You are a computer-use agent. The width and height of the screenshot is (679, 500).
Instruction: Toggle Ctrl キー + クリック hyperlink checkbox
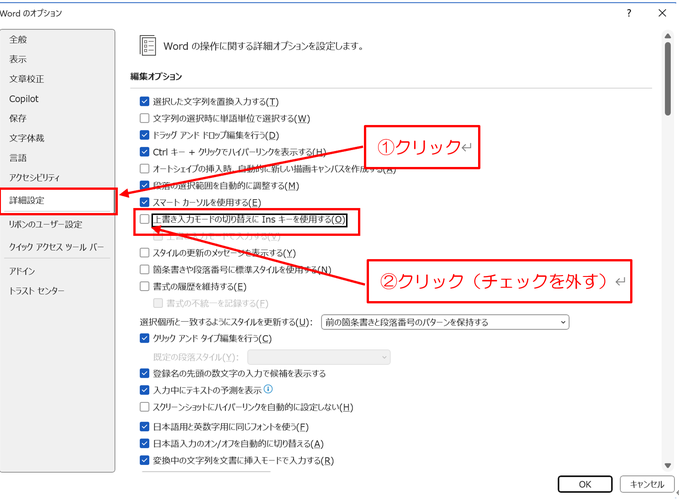[x=145, y=152]
